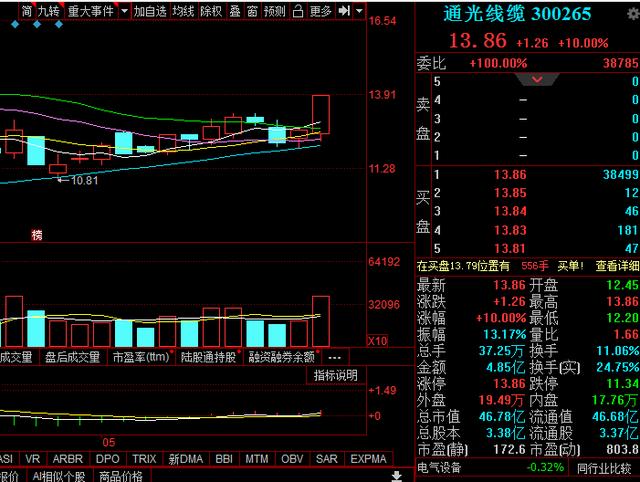640x482 pixels.
Task: Select the ASI indicator tab
Action: pos(7,459)
